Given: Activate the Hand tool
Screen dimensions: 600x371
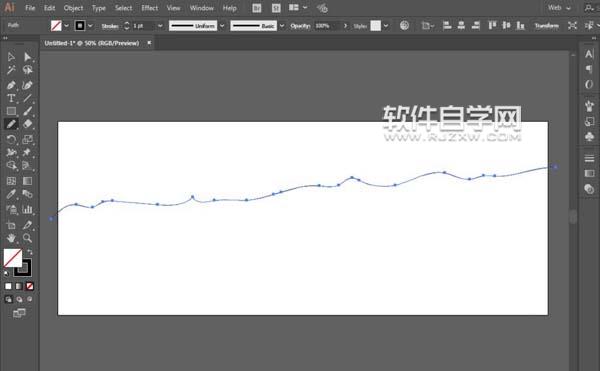Looking at the screenshot, I should tap(11, 238).
